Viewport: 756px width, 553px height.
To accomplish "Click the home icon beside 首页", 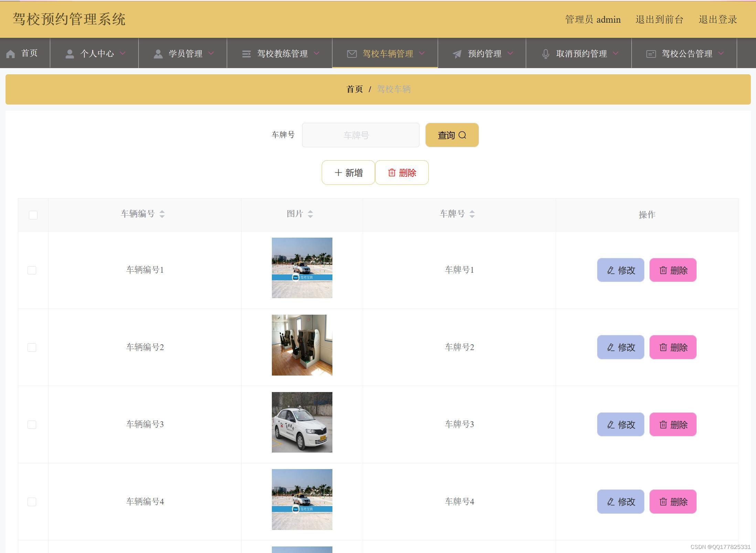I will pos(11,54).
